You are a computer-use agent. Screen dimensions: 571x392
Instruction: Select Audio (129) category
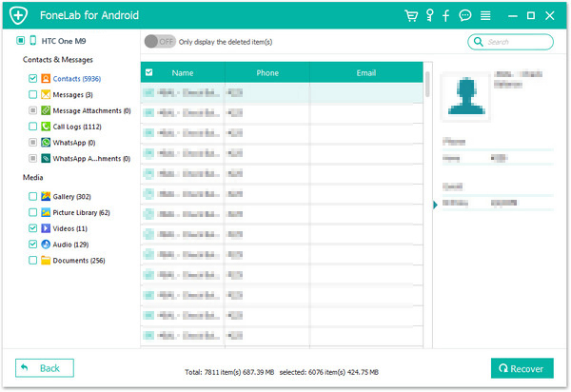click(70, 245)
